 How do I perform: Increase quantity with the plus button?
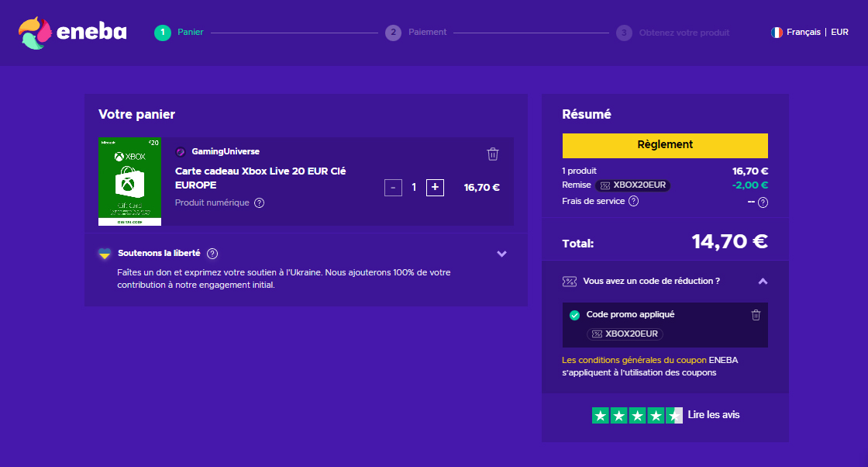click(x=435, y=187)
